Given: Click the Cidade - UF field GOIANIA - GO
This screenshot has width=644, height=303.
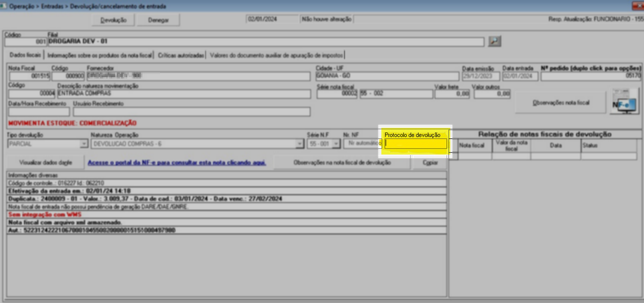Looking at the screenshot, I should (386, 76).
